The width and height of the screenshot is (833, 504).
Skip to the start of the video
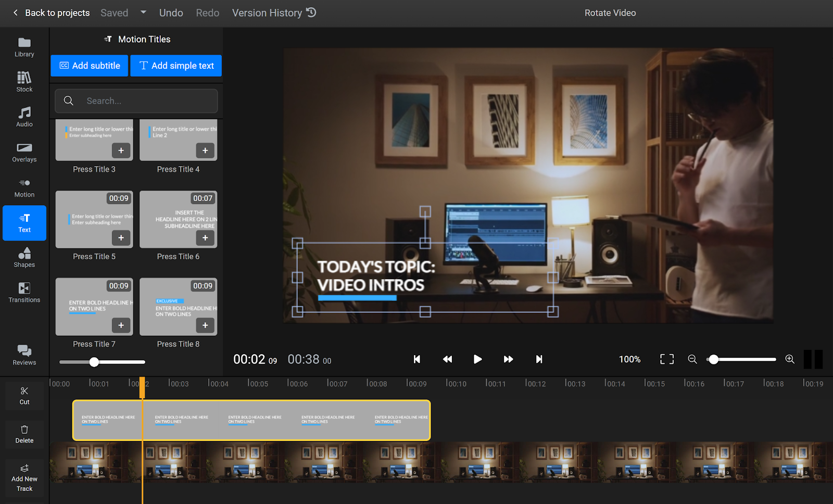point(417,359)
